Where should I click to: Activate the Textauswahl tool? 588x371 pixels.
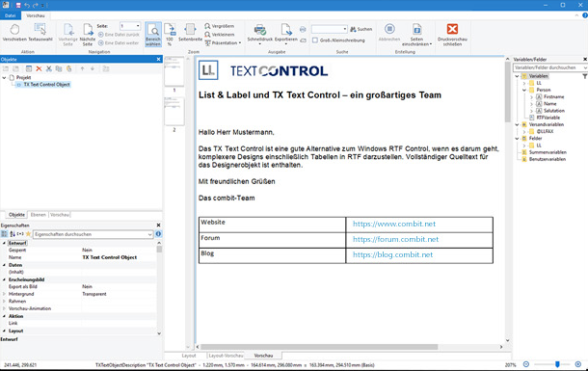coord(40,33)
